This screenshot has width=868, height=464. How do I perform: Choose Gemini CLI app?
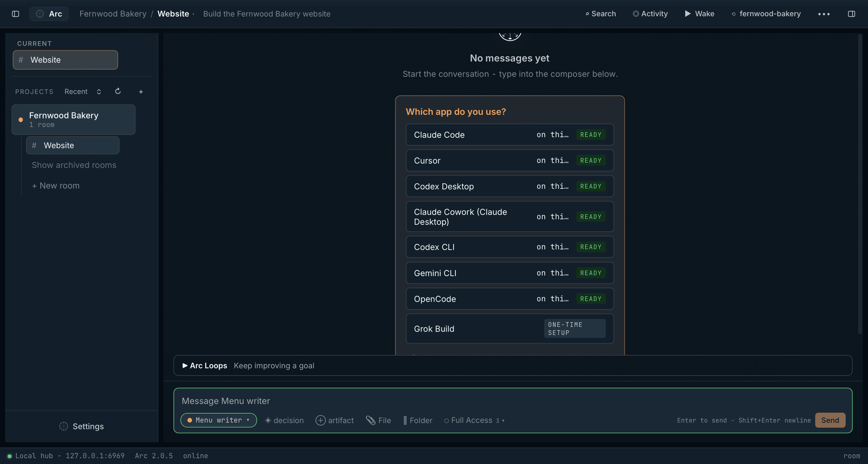[510, 273]
